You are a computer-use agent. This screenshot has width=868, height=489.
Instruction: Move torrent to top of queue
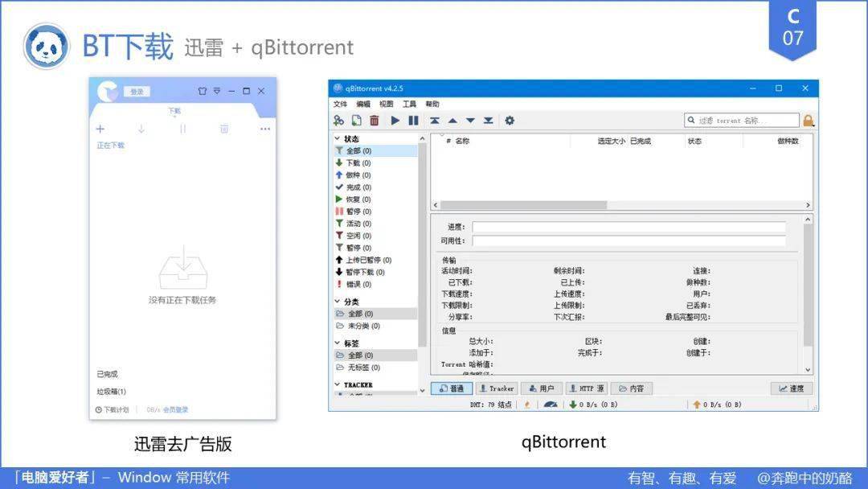click(435, 120)
